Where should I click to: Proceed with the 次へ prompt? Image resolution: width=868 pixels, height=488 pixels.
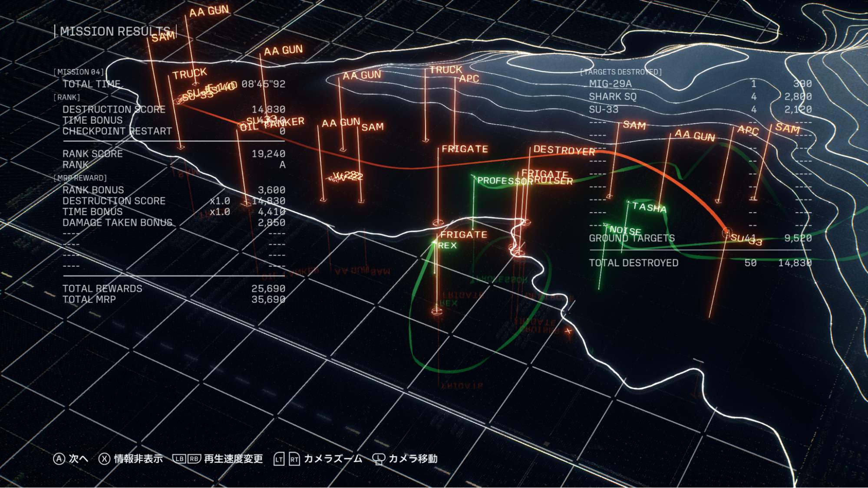(79, 459)
